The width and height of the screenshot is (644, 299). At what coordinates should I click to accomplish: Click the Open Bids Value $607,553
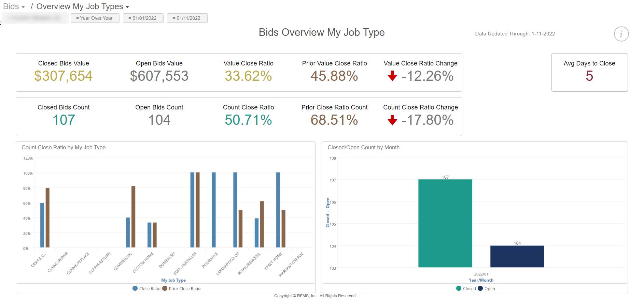point(159,76)
